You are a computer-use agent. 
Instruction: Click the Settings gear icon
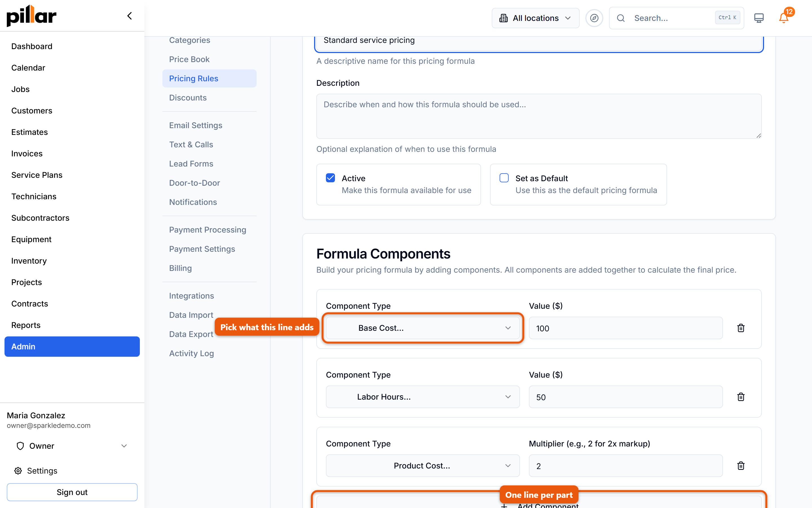18,471
